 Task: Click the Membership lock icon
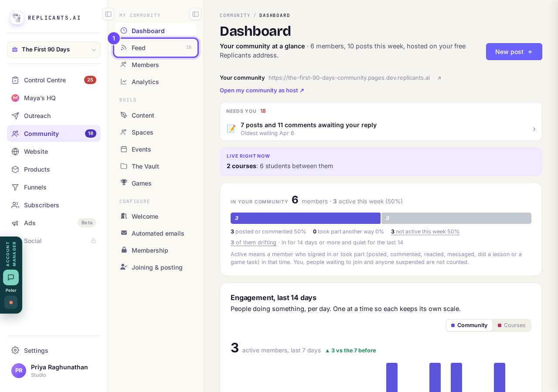tap(124, 250)
